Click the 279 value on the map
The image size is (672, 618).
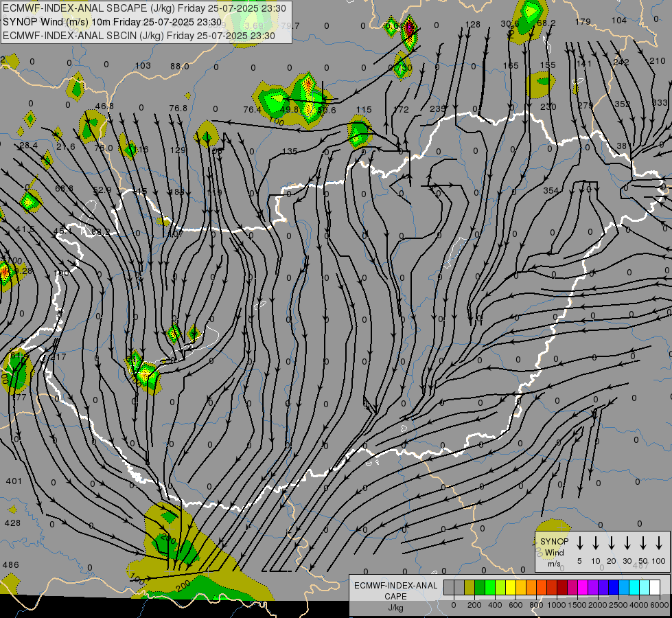(586, 106)
